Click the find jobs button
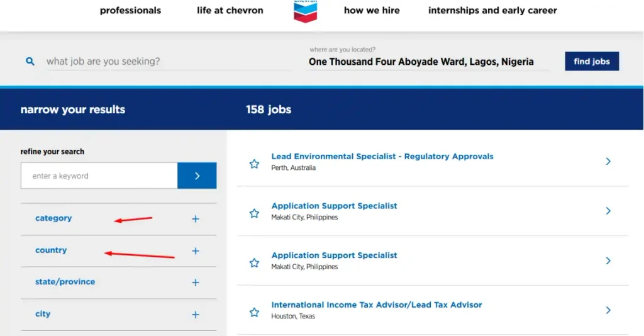This screenshot has height=336, width=644. [592, 61]
